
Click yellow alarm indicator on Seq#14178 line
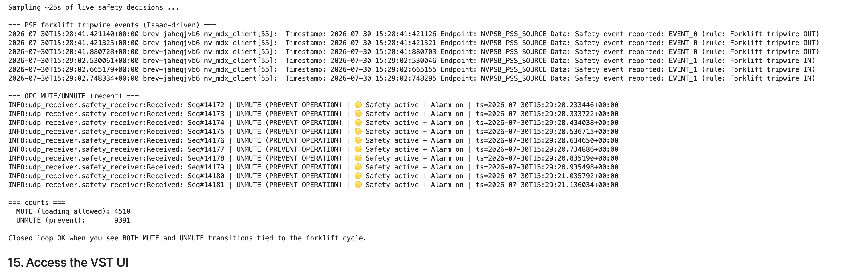pos(358,158)
